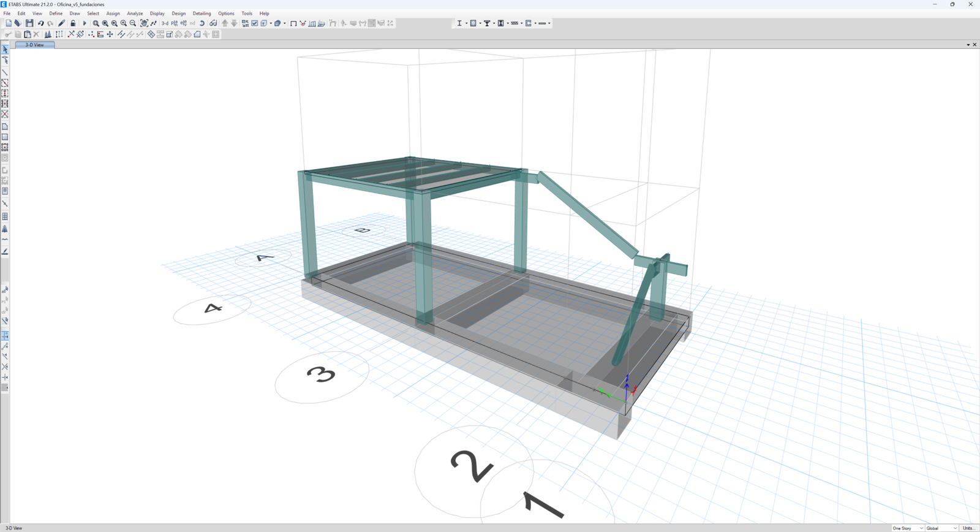Run the analysis with the play arrow
The width and height of the screenshot is (980, 532).
85,23
